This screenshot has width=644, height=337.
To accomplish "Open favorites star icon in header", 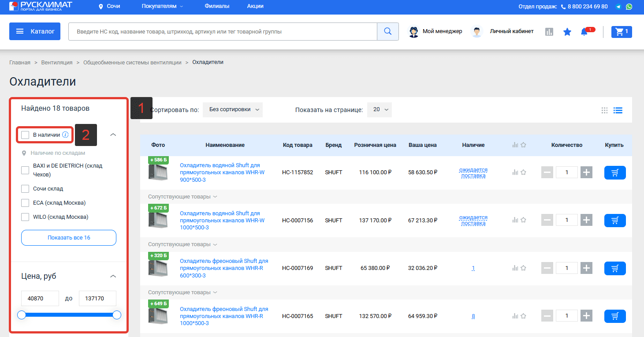I will point(567,32).
